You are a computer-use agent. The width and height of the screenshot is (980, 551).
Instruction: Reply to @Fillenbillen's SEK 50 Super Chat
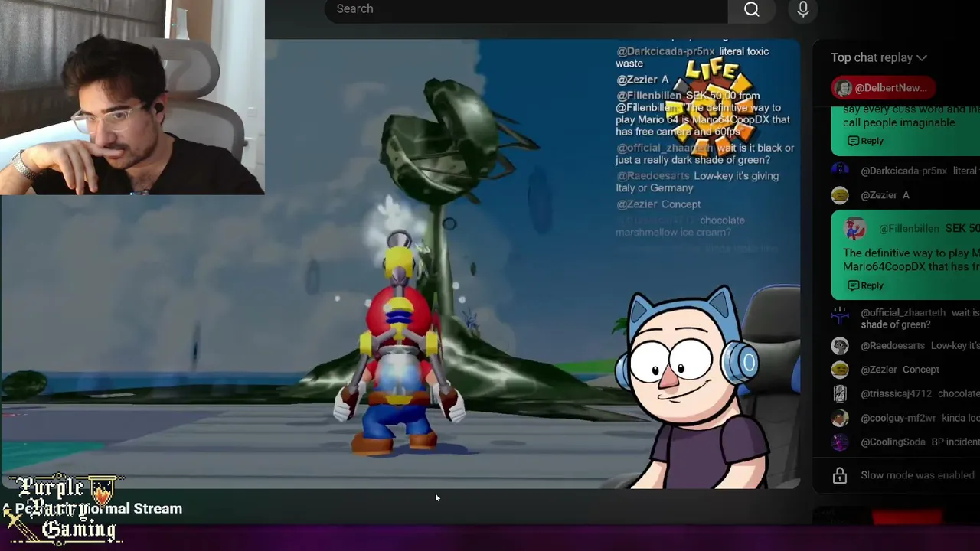[865, 285]
